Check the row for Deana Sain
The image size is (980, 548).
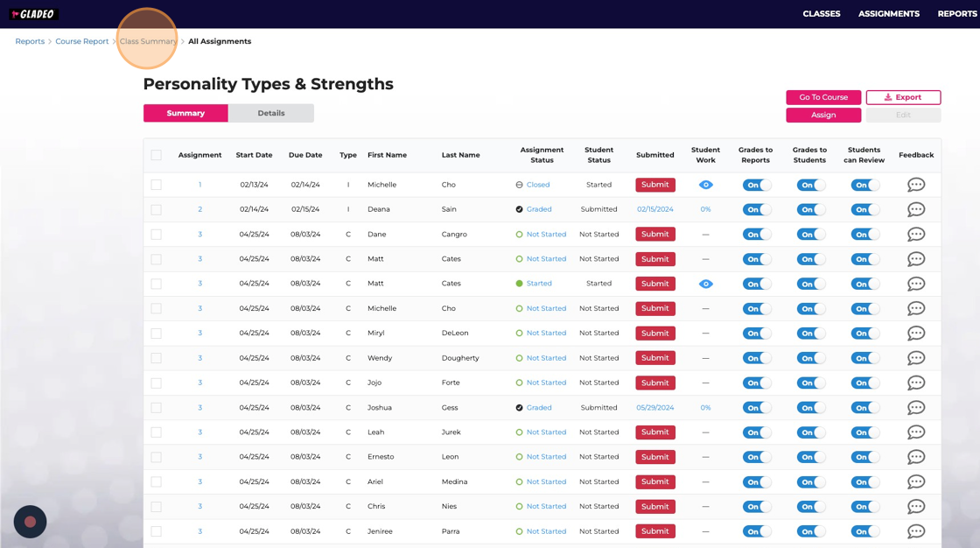tap(157, 209)
